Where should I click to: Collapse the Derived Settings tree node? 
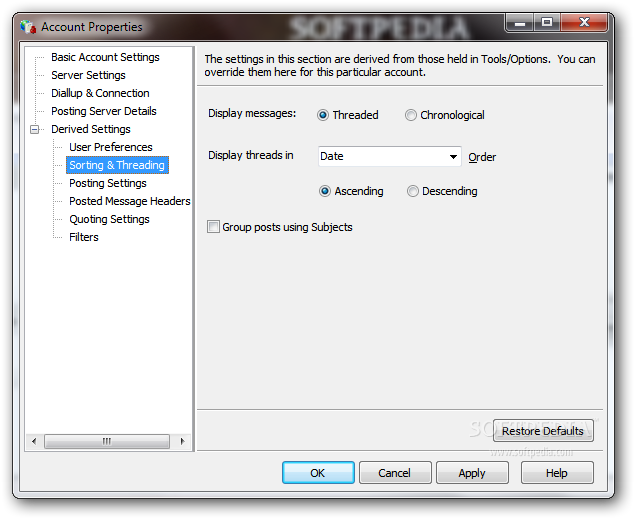[x=35, y=130]
